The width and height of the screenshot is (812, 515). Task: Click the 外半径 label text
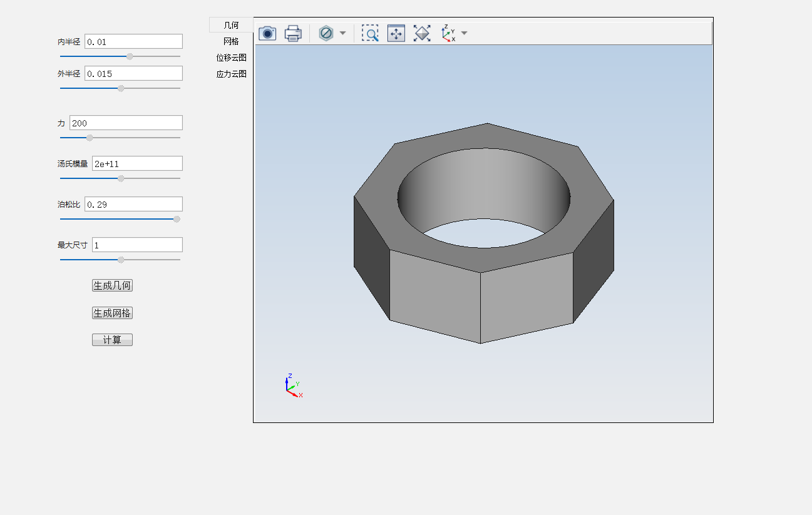tap(69, 74)
